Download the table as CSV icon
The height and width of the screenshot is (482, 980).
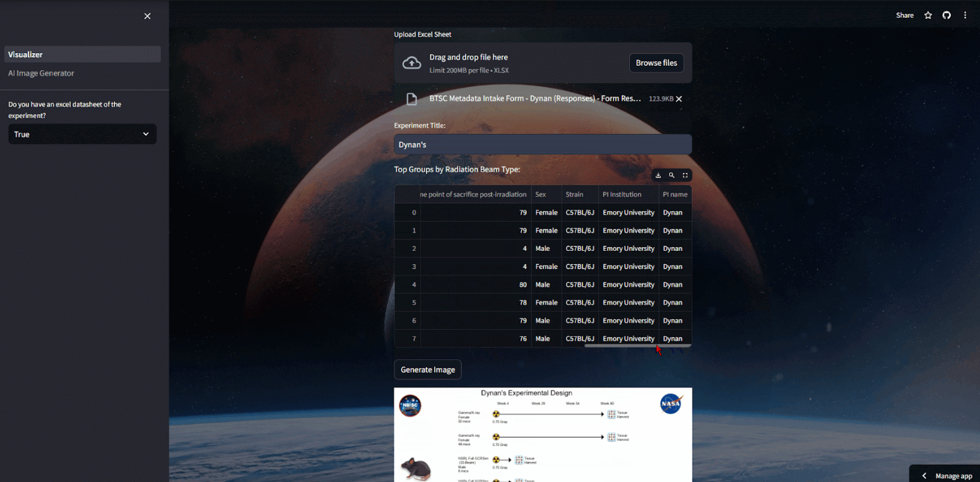click(x=658, y=176)
